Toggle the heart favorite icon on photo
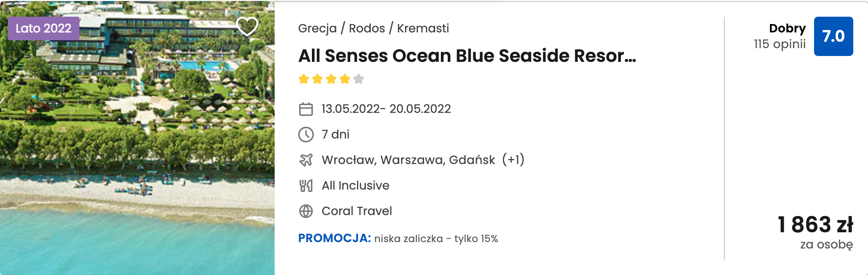 [247, 26]
